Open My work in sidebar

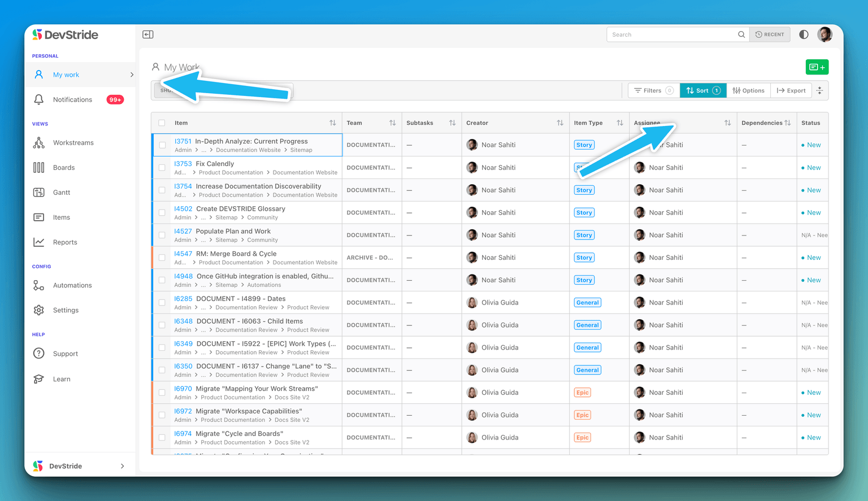(80, 75)
